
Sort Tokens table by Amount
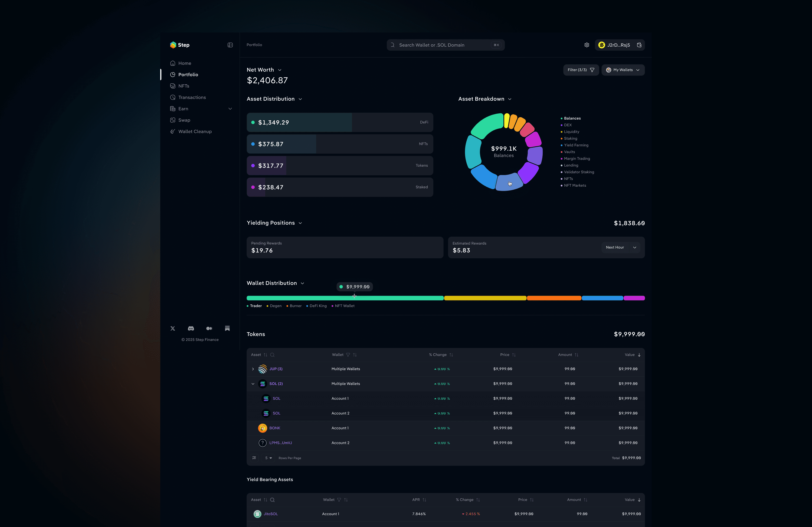[576, 355]
